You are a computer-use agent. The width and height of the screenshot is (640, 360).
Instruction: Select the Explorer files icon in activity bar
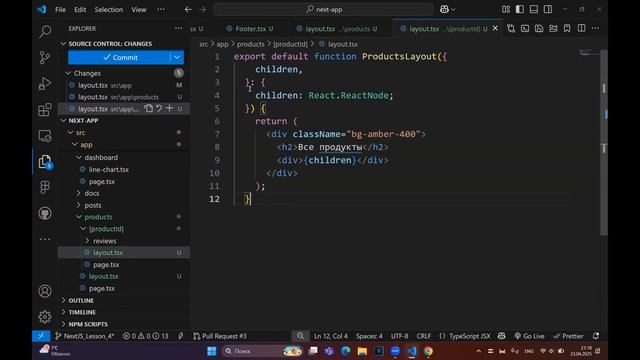[x=45, y=162]
